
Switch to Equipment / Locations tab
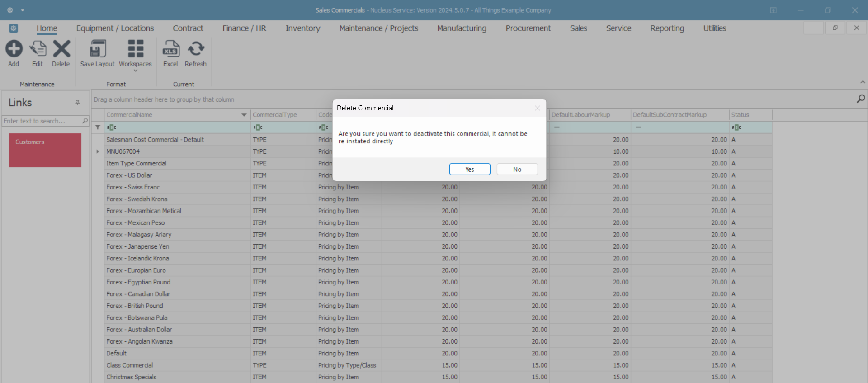pos(115,28)
